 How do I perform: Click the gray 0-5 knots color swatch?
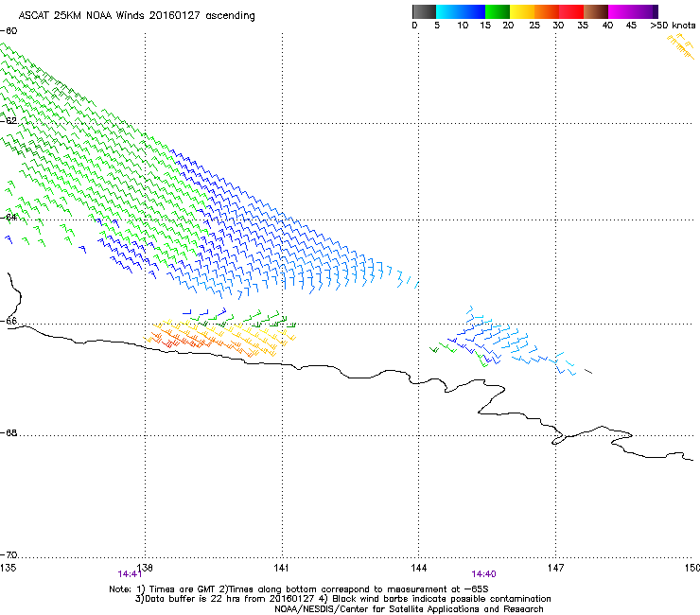coord(424,11)
